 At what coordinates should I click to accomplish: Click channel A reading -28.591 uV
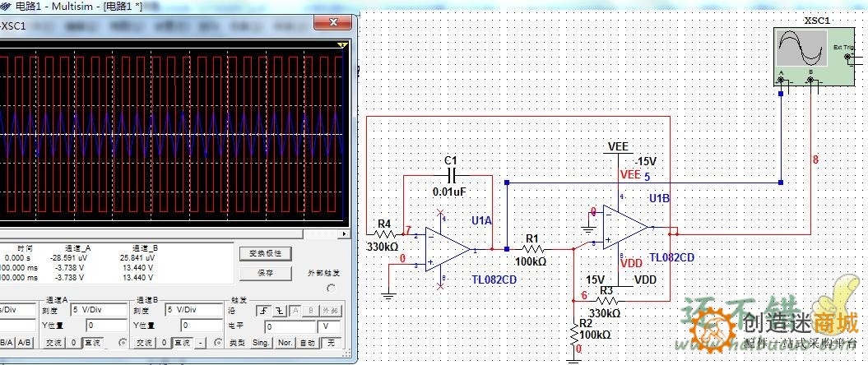coord(67,257)
